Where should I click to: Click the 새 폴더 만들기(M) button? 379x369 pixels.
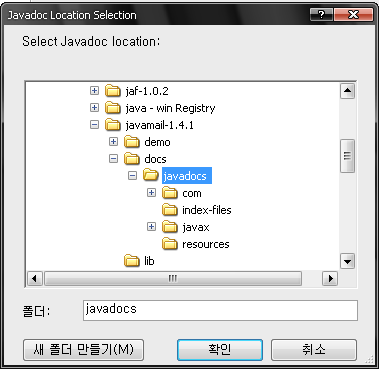pos(84,350)
